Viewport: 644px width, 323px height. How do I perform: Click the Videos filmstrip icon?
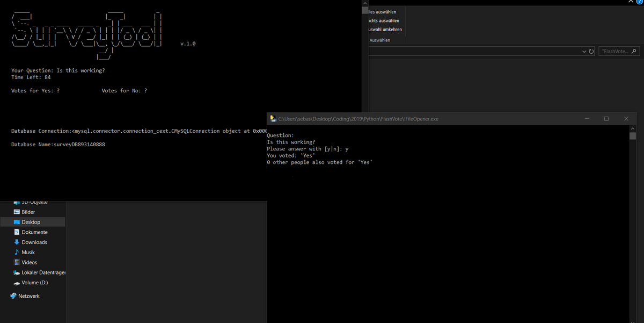[17, 262]
